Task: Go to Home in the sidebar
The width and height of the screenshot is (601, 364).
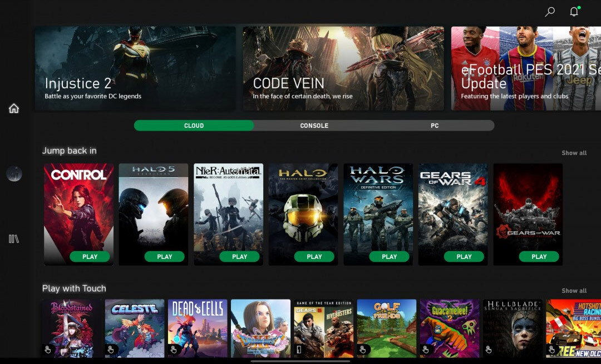Action: 14,108
